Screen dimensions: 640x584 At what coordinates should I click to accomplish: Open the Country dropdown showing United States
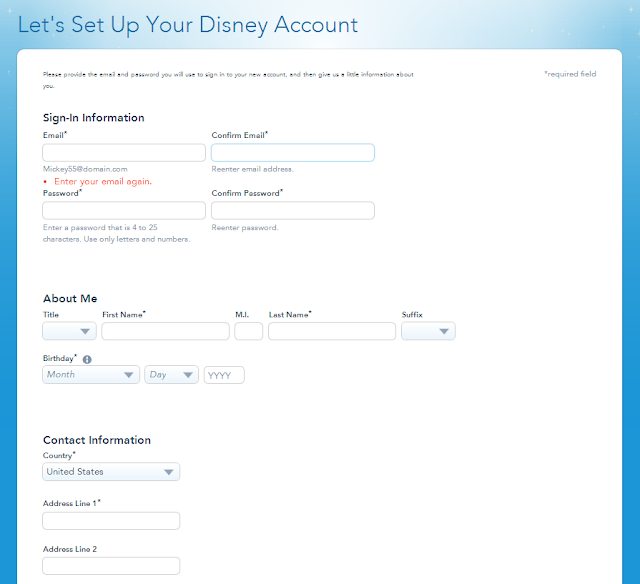point(111,472)
